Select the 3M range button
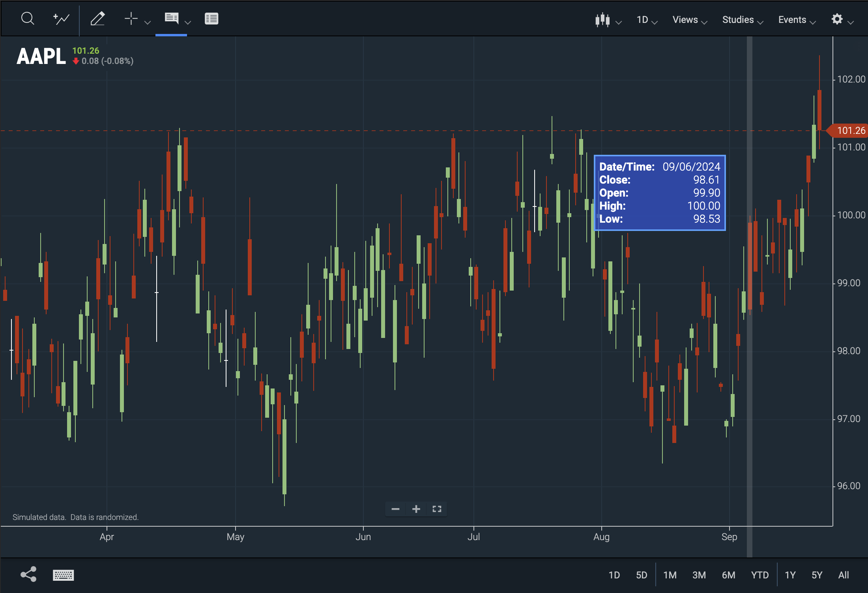 pyautogui.click(x=699, y=575)
